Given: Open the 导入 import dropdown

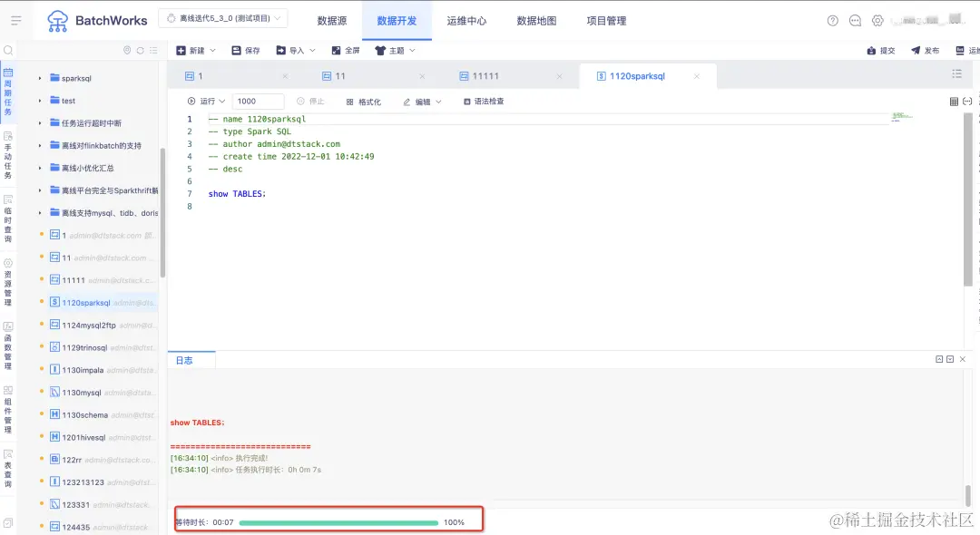Looking at the screenshot, I should pyautogui.click(x=296, y=51).
